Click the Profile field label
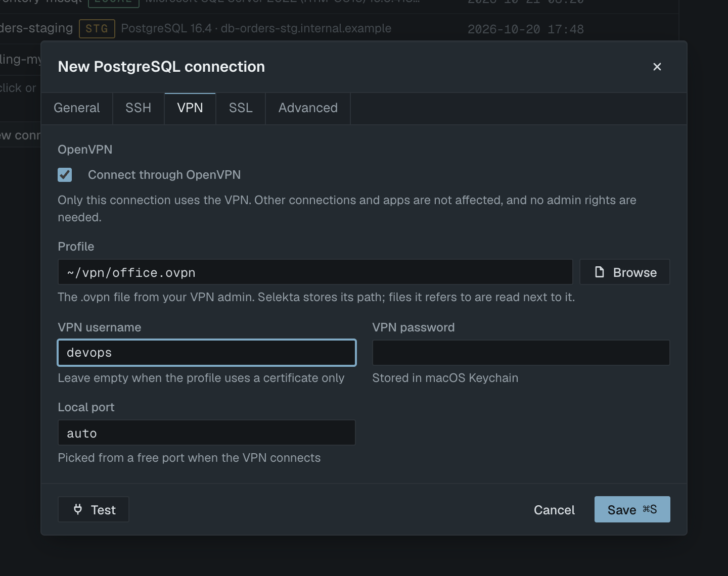Viewport: 728px width, 576px height. [x=76, y=247]
